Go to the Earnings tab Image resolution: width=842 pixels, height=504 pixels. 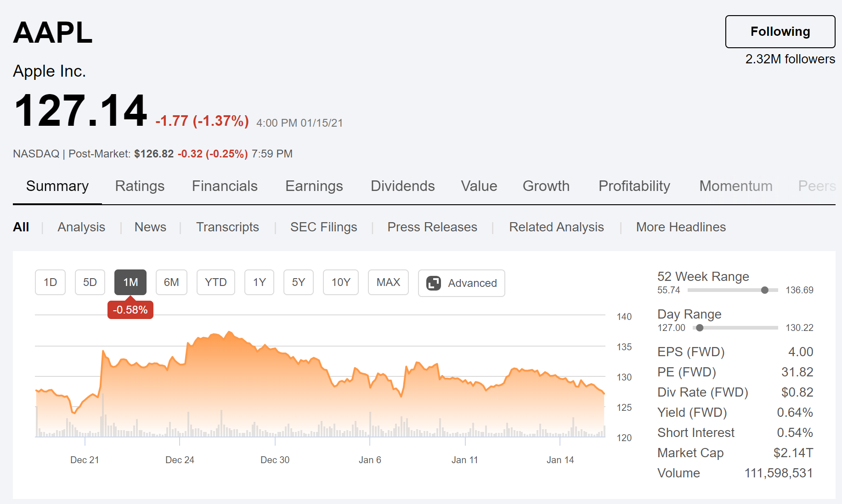tap(314, 186)
